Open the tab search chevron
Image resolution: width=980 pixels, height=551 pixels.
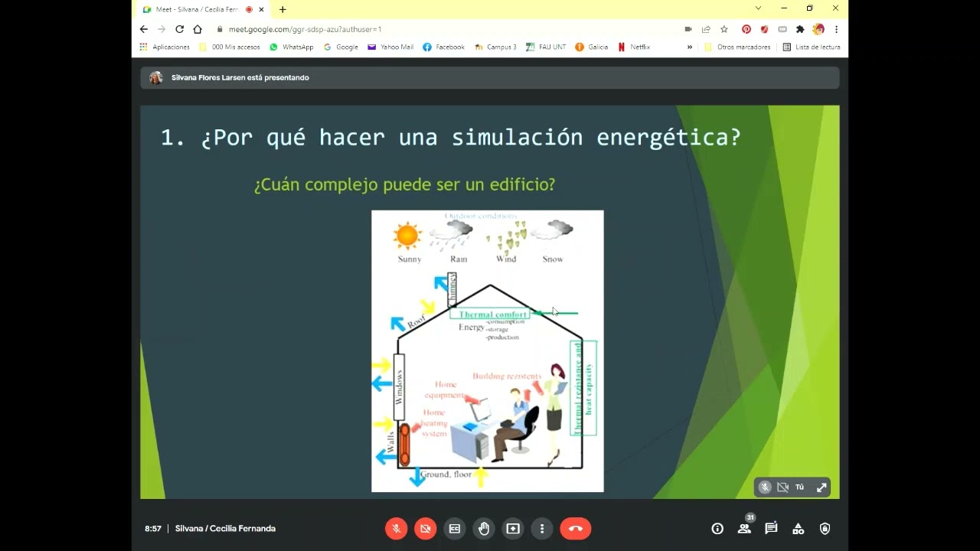pos(758,8)
